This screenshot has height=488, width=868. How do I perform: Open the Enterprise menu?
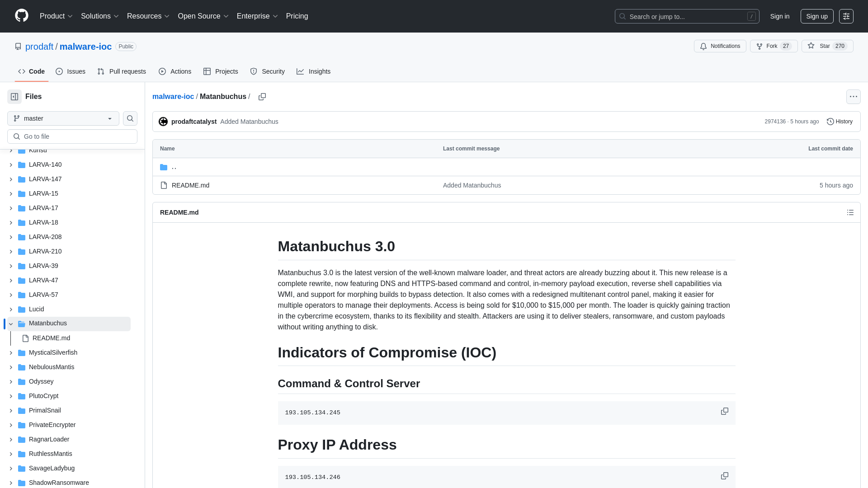point(257,16)
